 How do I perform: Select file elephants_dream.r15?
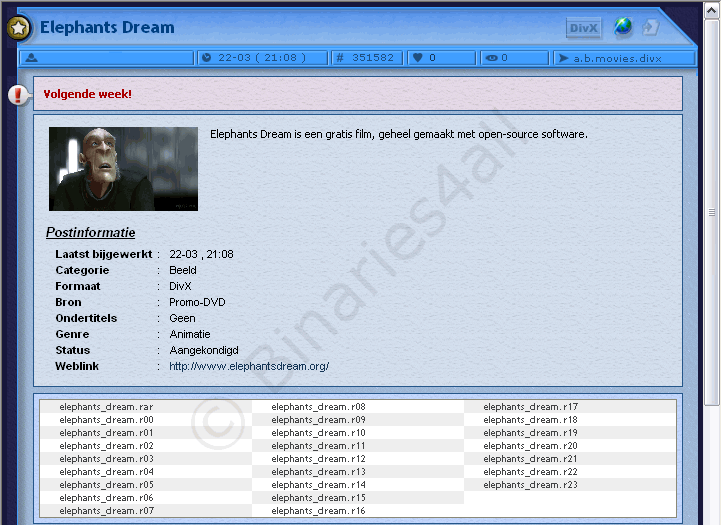318,497
